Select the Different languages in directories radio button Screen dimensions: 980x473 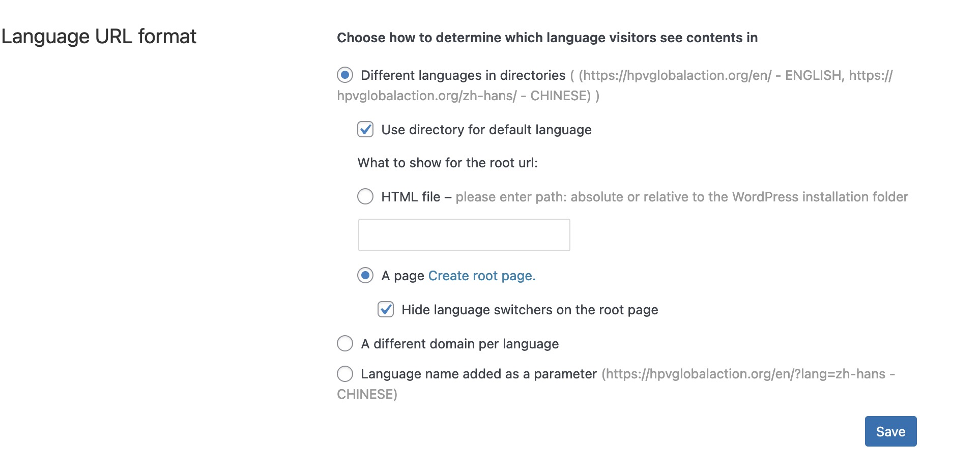click(345, 75)
